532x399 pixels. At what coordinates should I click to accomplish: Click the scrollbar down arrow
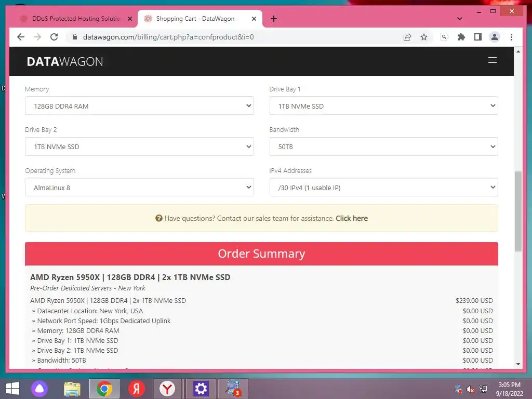[518, 364]
